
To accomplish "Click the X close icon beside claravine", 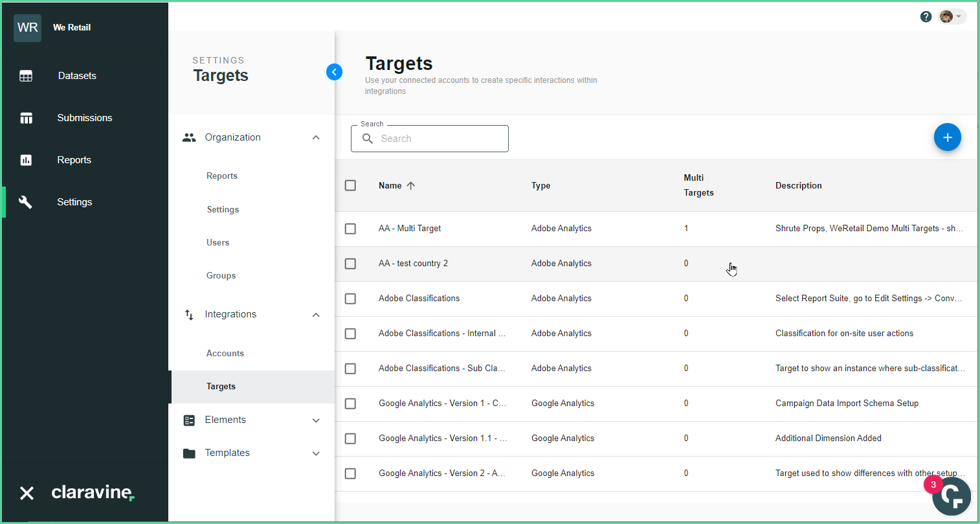I will [27, 494].
